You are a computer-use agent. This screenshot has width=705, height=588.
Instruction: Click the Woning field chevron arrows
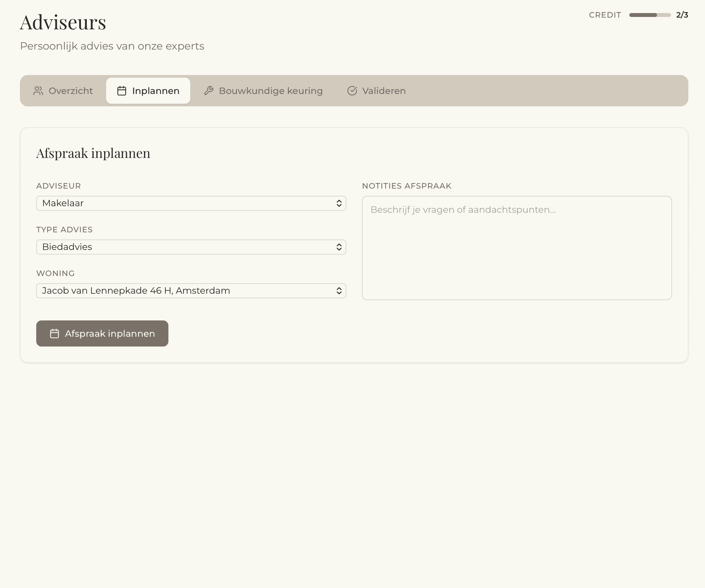coord(339,291)
